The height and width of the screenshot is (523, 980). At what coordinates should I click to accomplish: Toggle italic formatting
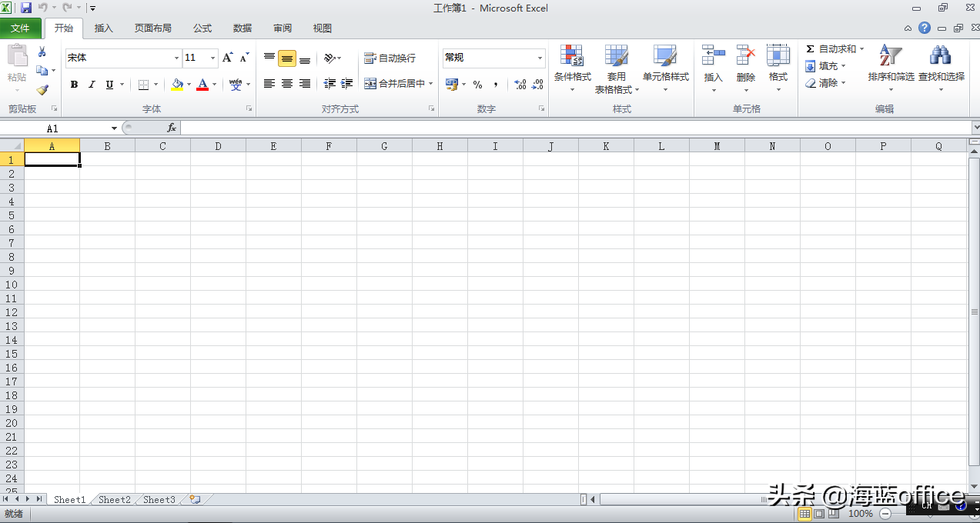92,85
